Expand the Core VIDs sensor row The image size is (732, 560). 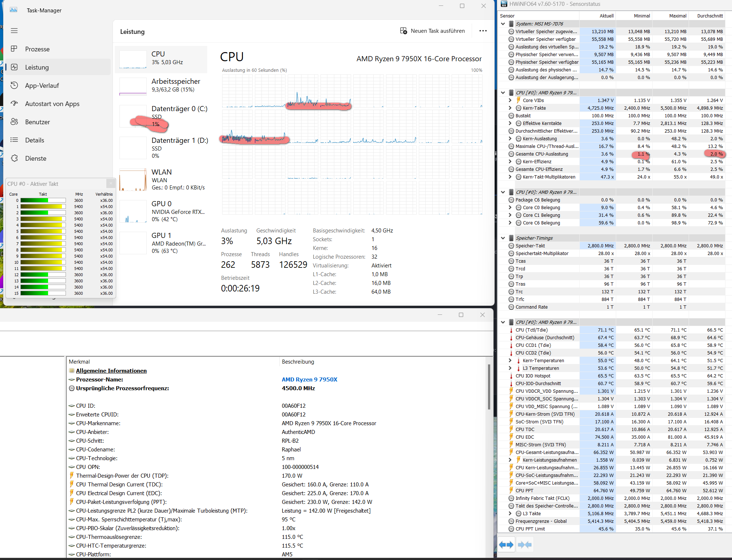click(510, 100)
